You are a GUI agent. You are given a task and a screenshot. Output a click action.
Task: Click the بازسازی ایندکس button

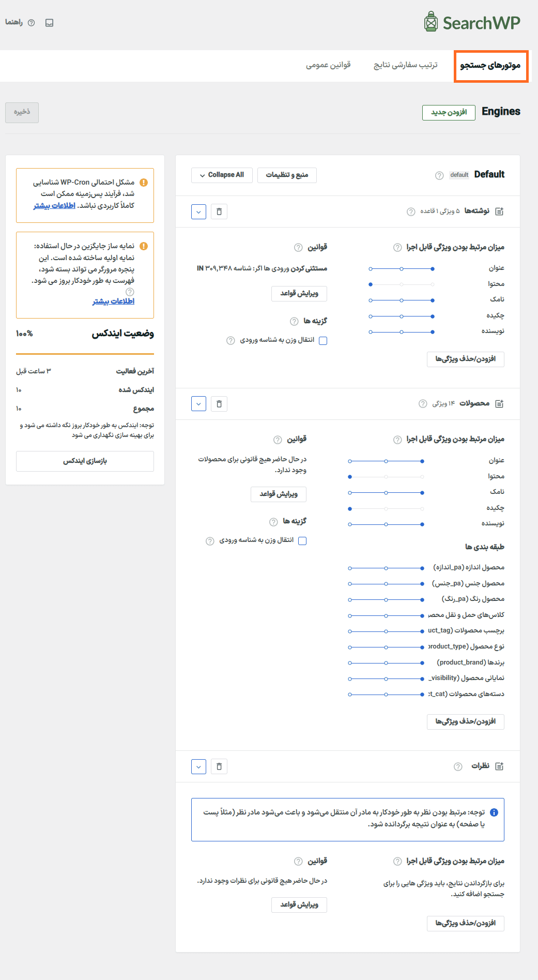(x=85, y=461)
